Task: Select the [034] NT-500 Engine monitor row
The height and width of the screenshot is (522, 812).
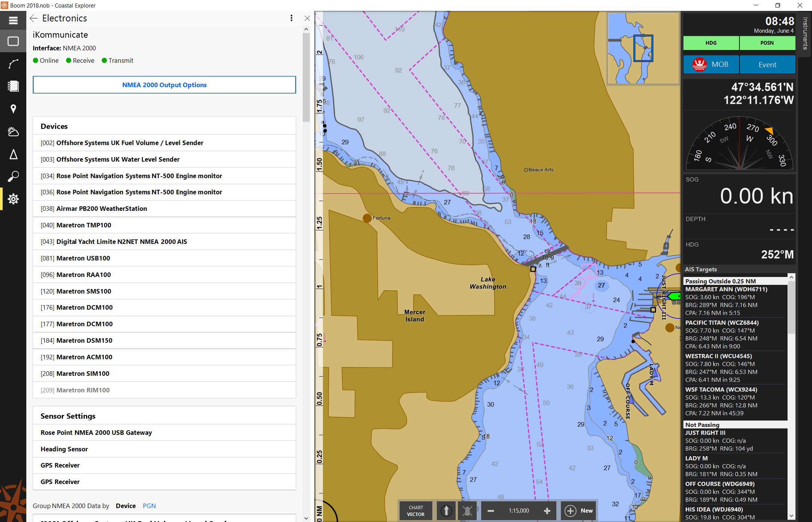Action: click(164, 176)
